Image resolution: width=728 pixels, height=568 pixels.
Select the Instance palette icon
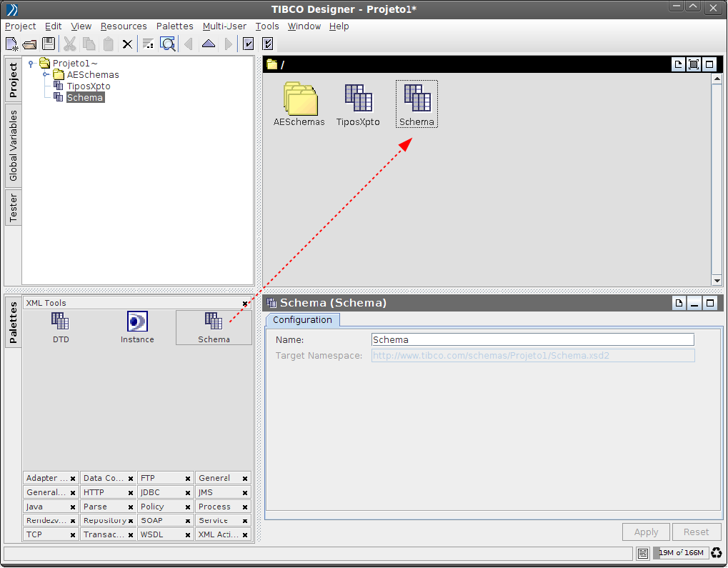(x=137, y=327)
